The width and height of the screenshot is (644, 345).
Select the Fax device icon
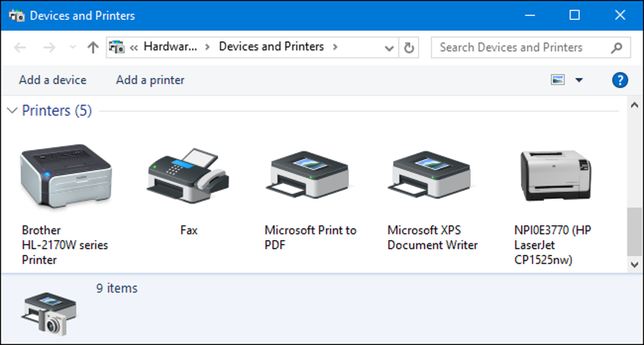pyautogui.click(x=188, y=176)
